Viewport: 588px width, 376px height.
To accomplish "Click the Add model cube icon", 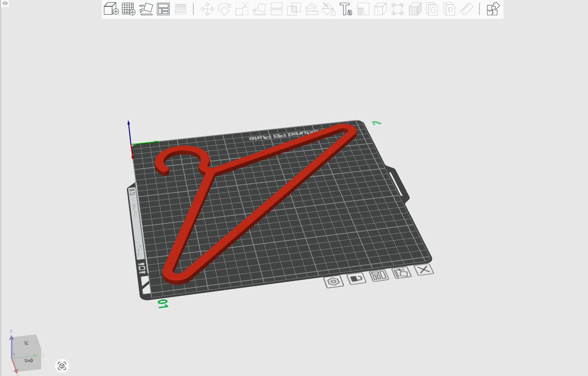I will coord(111,9).
